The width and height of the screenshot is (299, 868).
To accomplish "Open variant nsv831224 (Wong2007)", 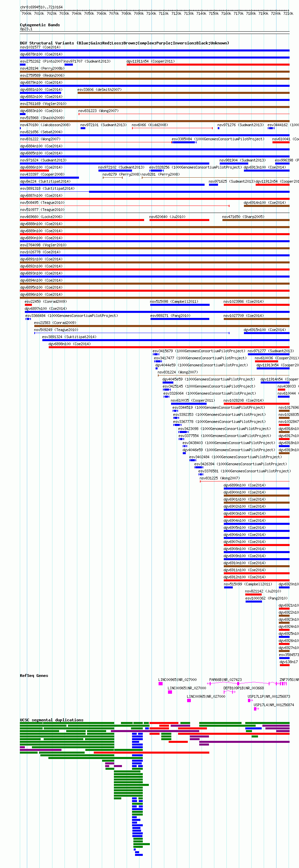I will pos(178,373).
